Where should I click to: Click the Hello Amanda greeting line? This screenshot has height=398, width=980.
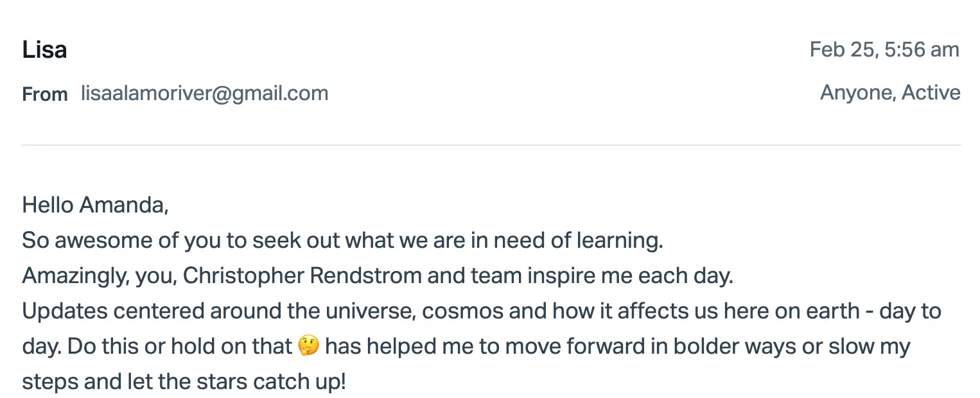coord(95,205)
